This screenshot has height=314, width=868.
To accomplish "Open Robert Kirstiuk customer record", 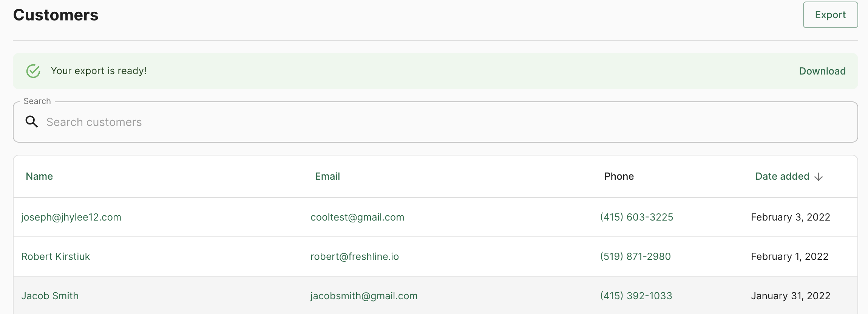I will tap(56, 256).
